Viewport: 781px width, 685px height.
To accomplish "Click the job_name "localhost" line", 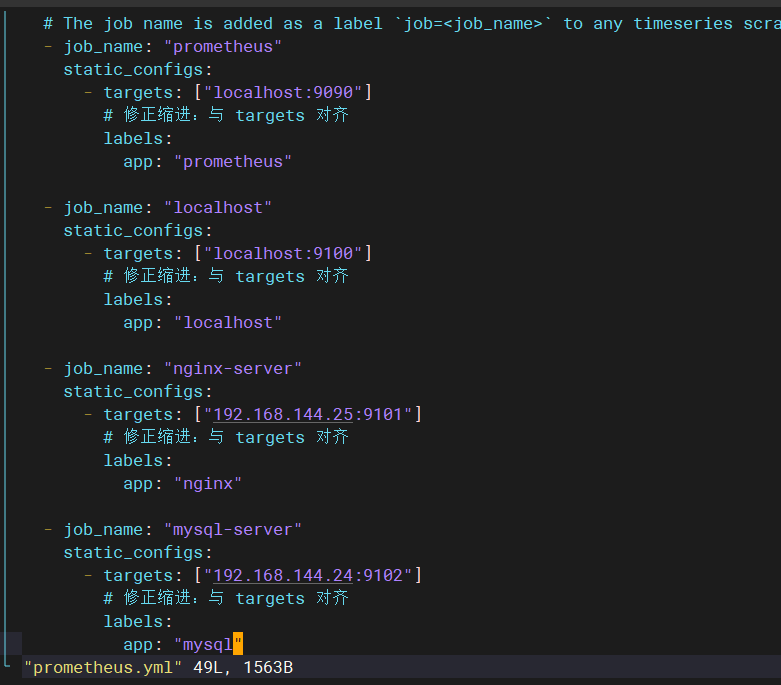I will tap(158, 208).
